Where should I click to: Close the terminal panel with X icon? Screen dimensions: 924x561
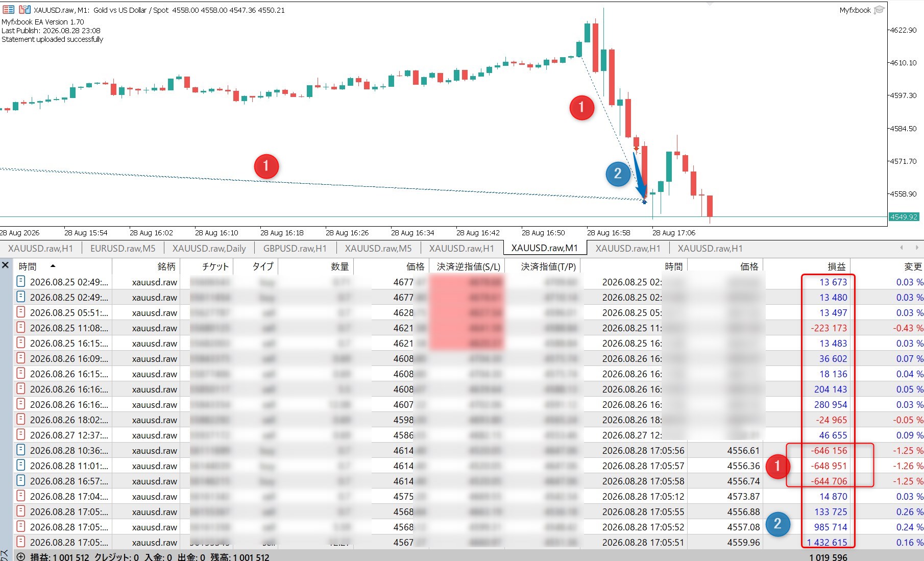point(5,265)
